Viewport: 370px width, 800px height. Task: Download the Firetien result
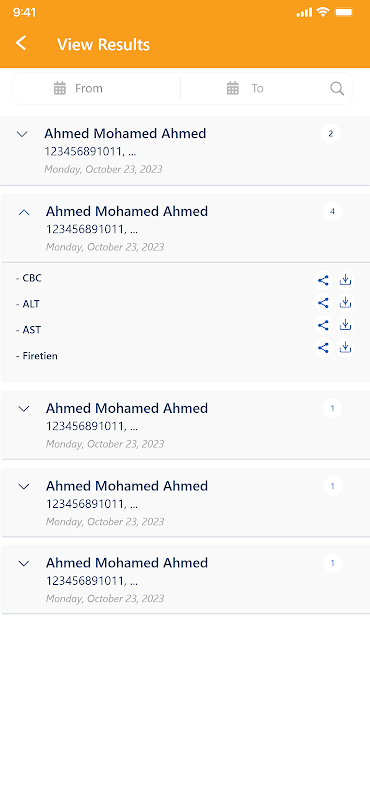346,348
